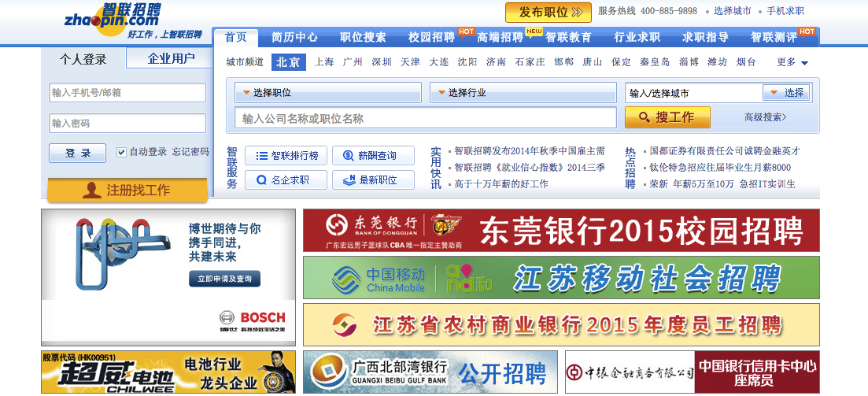Toggle the 自动登录 checkbox
Image resolution: width=868 pixels, height=396 pixels.
[121, 152]
